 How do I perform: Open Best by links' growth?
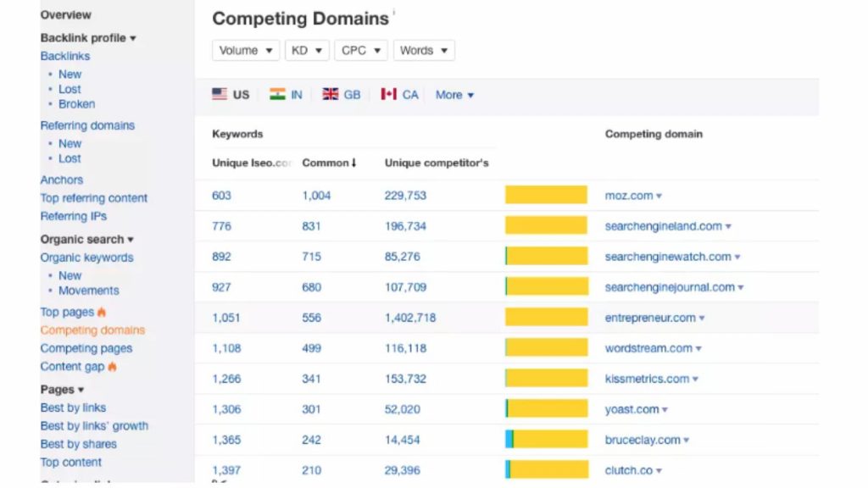94,426
